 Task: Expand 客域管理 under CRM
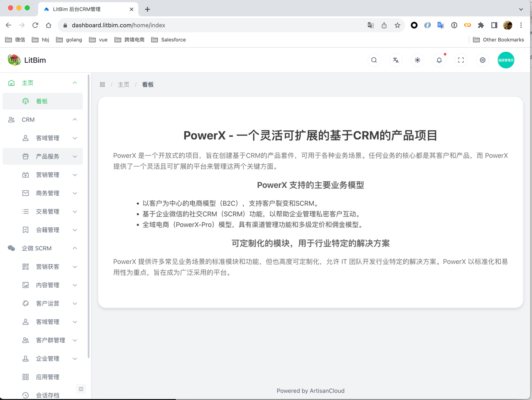coord(43,138)
